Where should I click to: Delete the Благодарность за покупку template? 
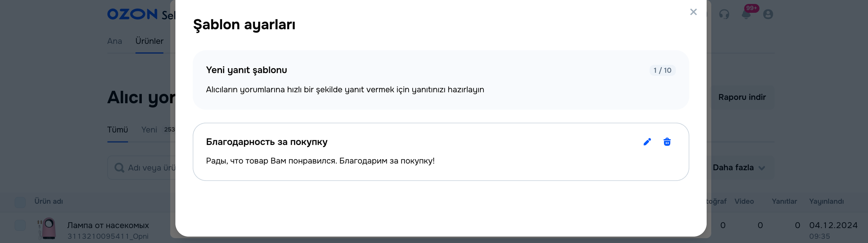tap(667, 142)
